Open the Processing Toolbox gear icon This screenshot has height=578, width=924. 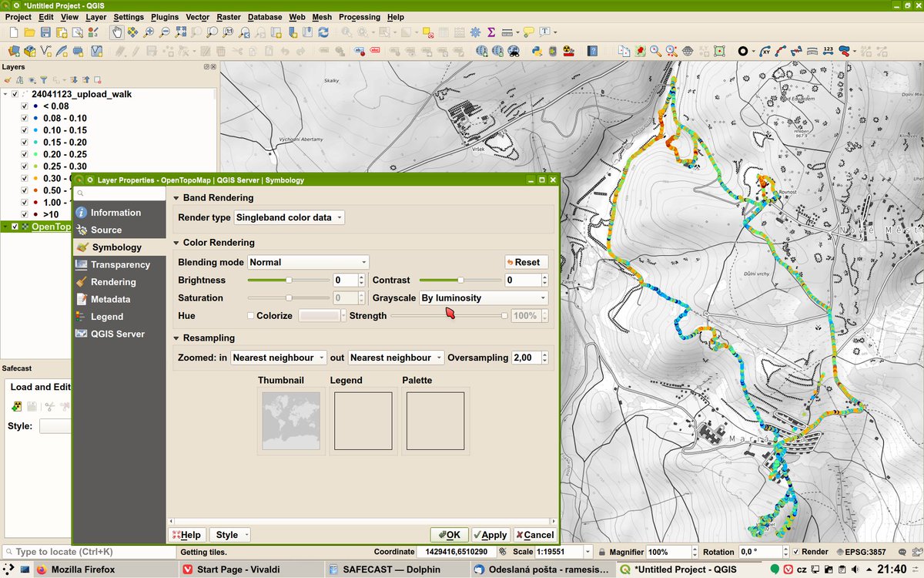click(x=475, y=32)
